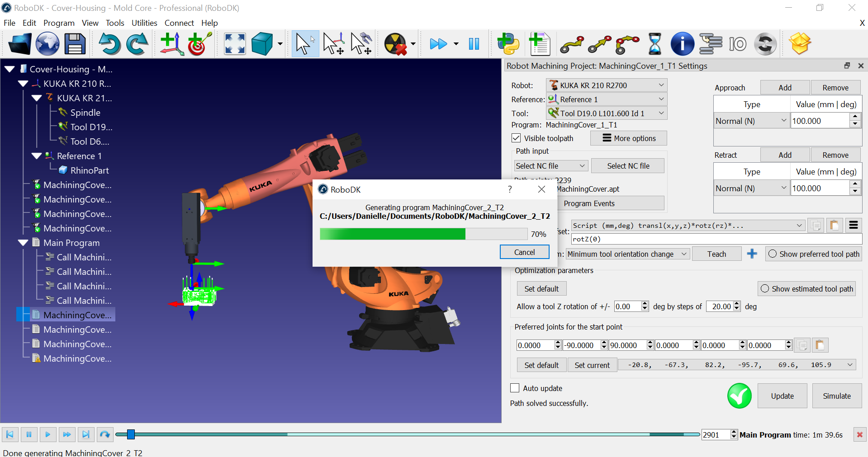Open the Utilities menu
The height and width of the screenshot is (457, 868).
click(x=144, y=23)
